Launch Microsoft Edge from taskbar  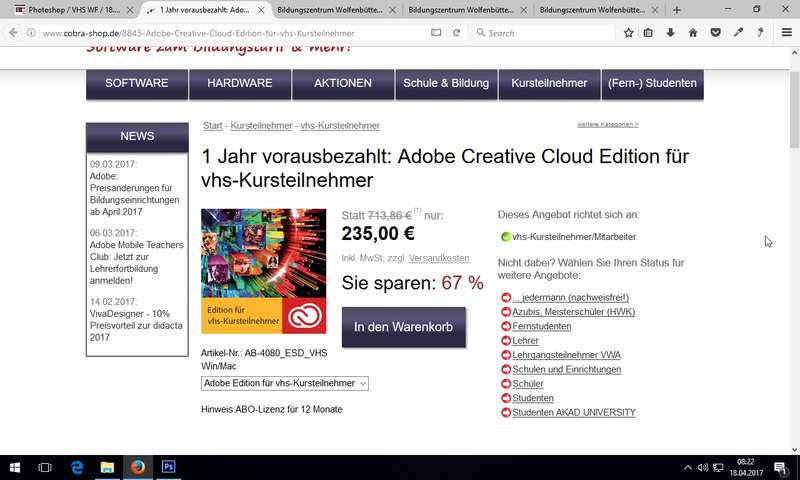click(x=77, y=467)
